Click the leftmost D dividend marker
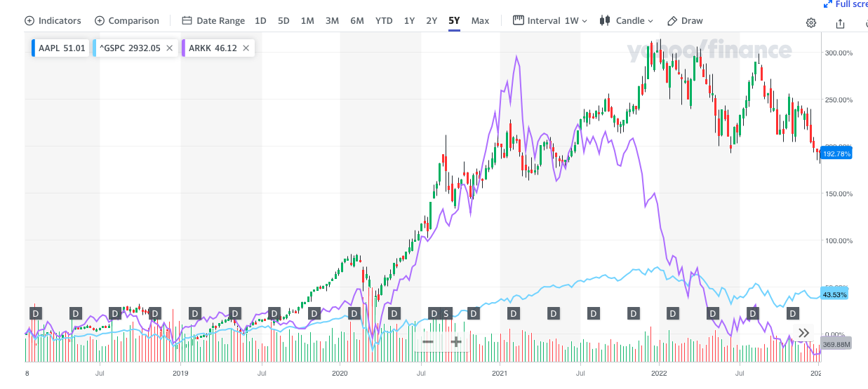The height and width of the screenshot is (389, 868). click(36, 313)
